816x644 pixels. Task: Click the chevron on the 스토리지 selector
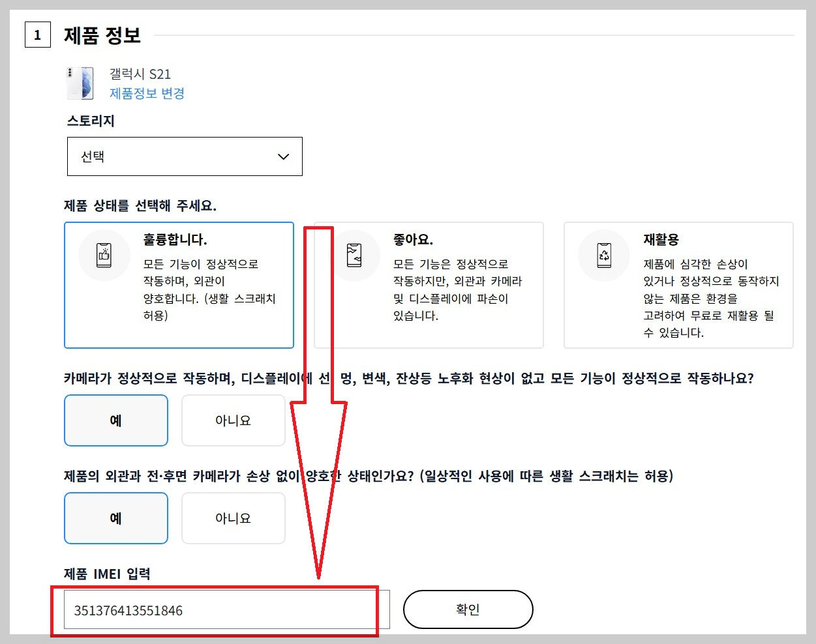(x=283, y=156)
